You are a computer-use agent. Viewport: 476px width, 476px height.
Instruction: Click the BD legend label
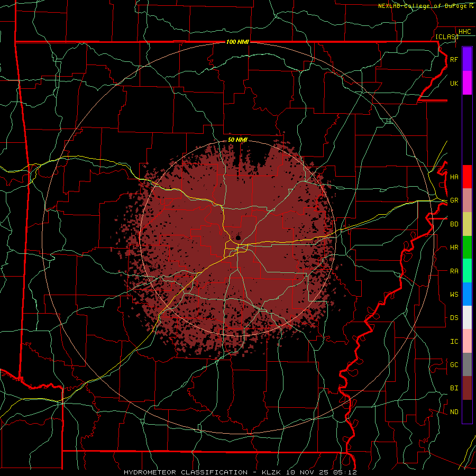pos(454,224)
